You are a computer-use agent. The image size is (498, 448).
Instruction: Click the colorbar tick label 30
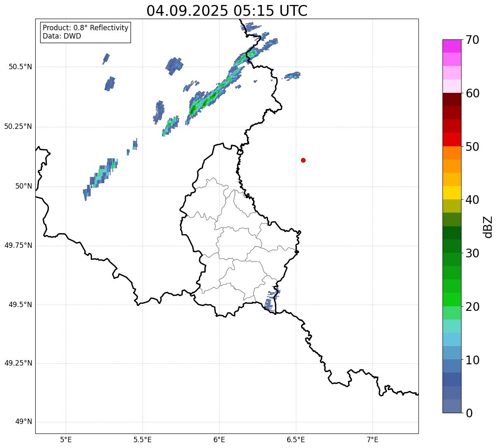click(472, 253)
